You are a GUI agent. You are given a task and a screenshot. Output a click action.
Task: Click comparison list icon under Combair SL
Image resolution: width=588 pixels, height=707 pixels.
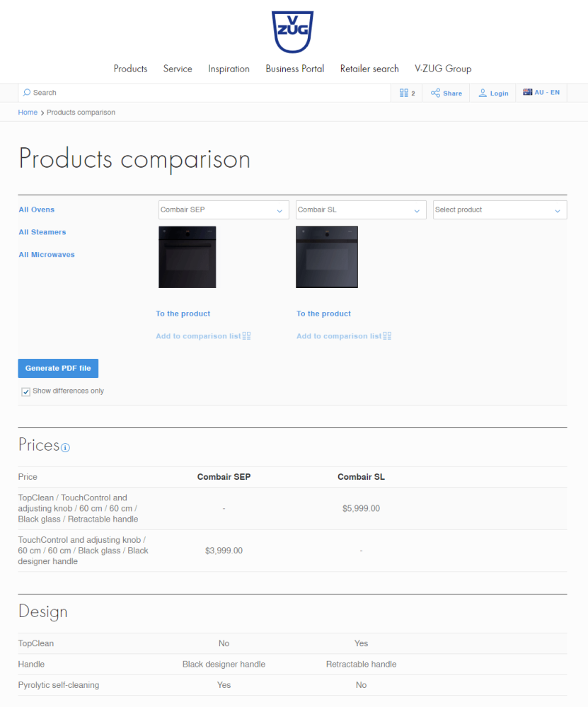tap(387, 336)
